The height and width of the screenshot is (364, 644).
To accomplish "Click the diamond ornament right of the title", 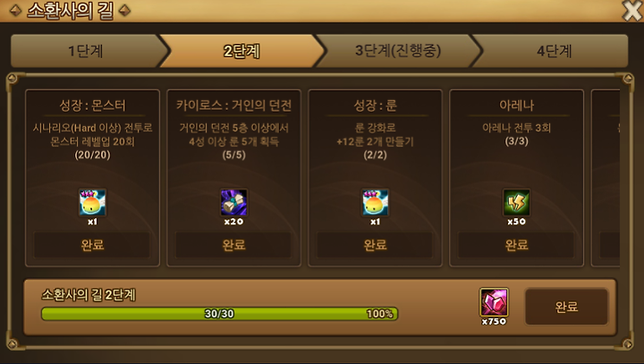I will click(x=124, y=10).
